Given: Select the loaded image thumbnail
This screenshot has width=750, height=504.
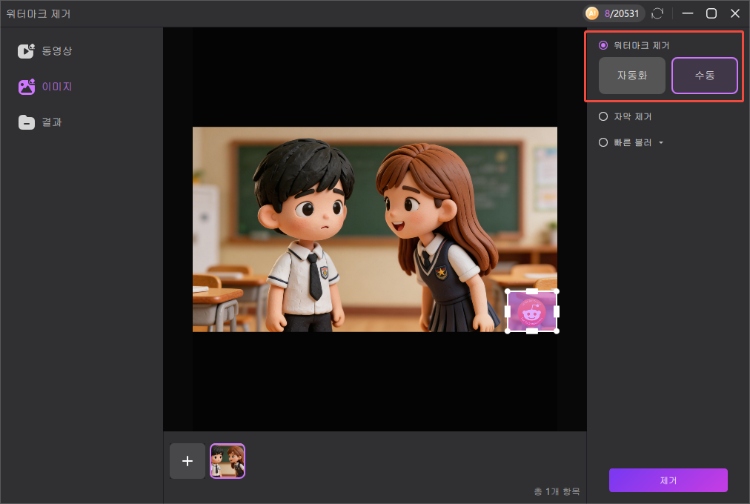Looking at the screenshot, I should coord(227,461).
